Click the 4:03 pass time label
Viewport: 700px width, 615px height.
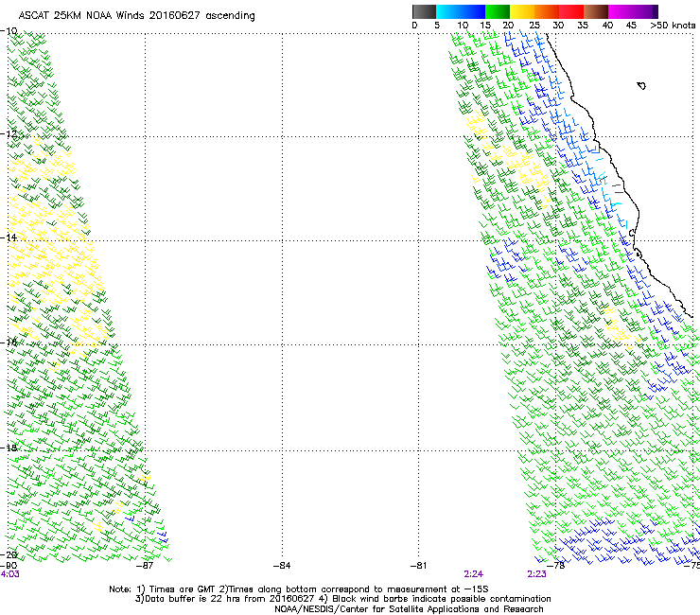(9, 574)
